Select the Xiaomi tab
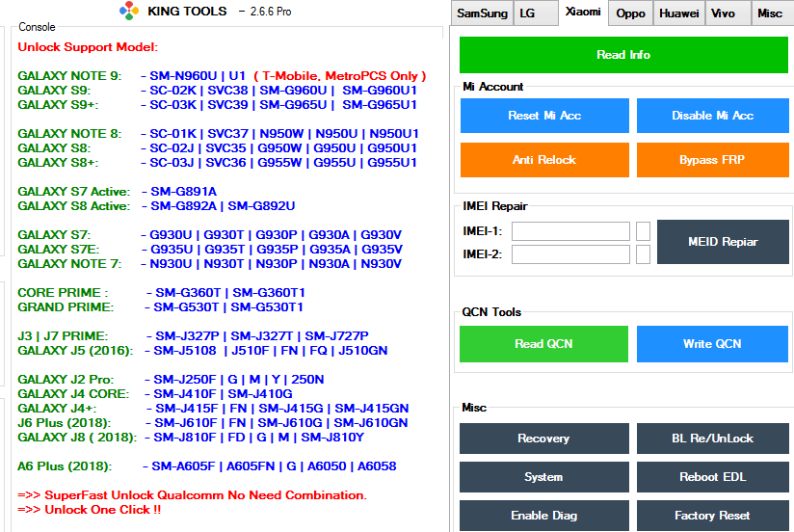 tap(583, 13)
